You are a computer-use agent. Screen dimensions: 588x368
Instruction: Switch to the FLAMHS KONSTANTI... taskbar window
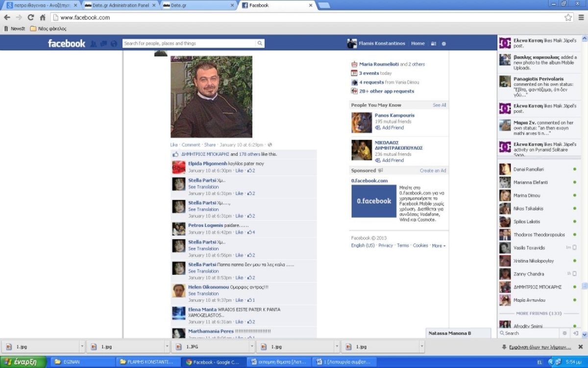coord(148,362)
